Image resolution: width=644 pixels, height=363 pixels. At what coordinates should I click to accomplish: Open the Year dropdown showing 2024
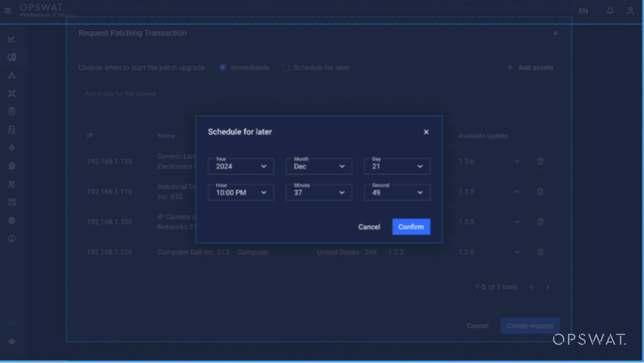pos(241,166)
